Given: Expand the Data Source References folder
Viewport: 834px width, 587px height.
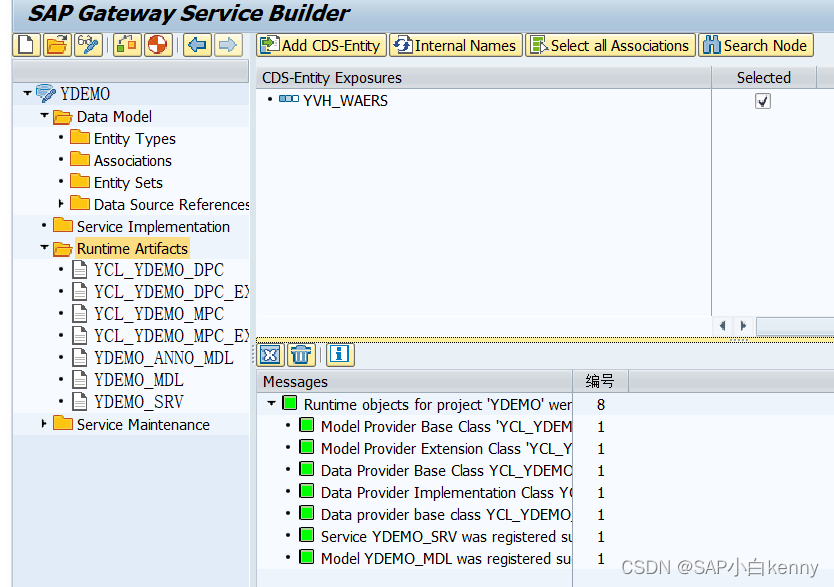Looking at the screenshot, I should click(59, 204).
